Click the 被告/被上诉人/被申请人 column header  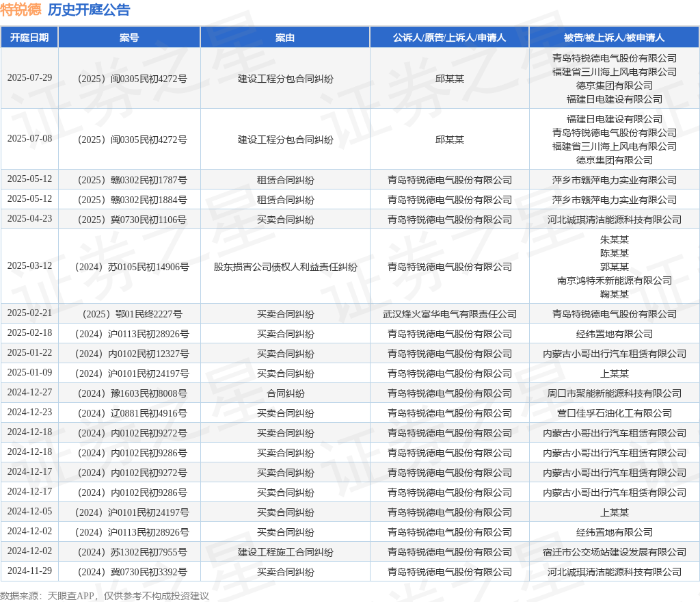click(x=615, y=38)
